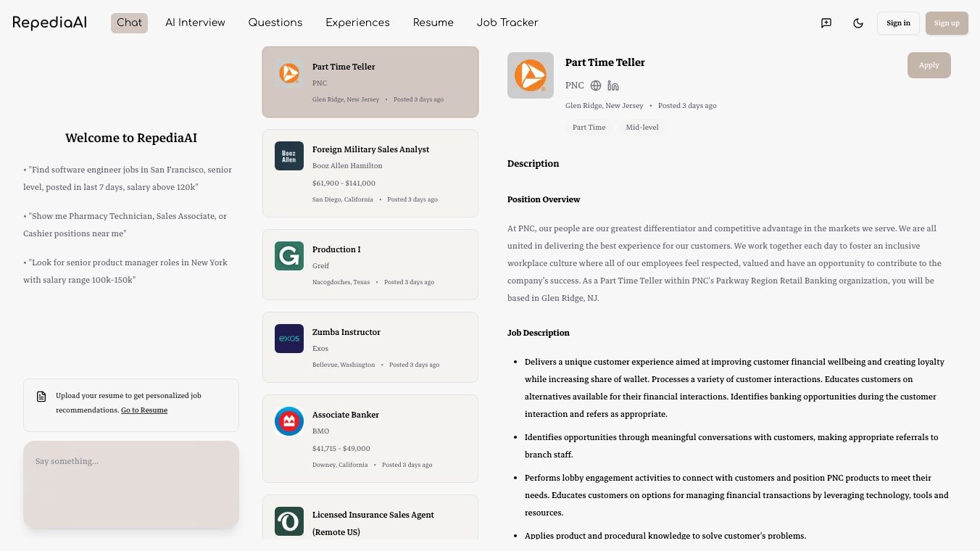
Task: Open the Foreign Military Sales Analyst listing
Action: [x=370, y=173]
